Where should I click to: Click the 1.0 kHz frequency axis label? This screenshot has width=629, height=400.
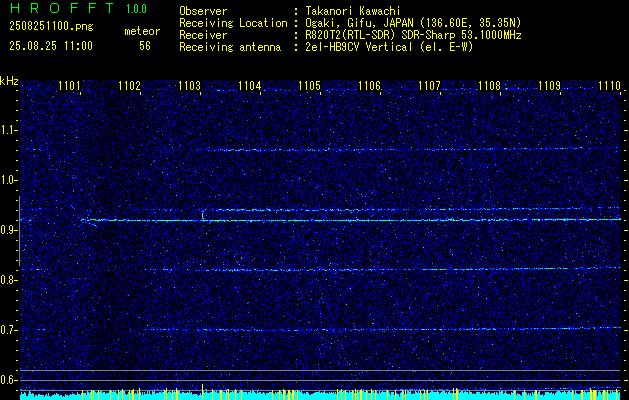pyautogui.click(x=9, y=180)
